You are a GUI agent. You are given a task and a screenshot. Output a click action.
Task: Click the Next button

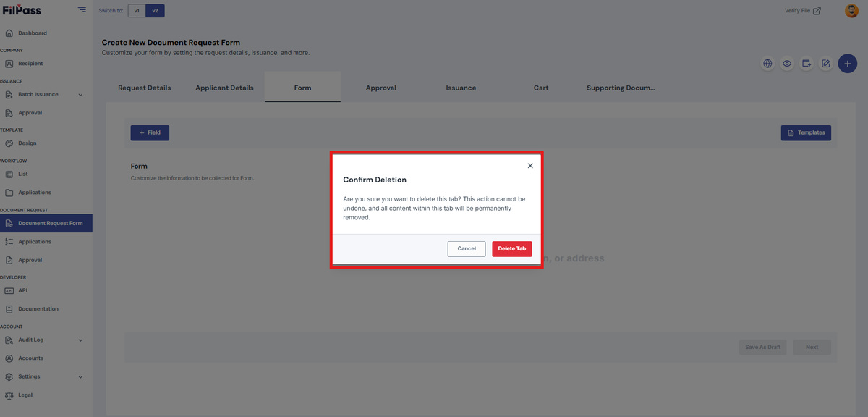(x=812, y=347)
